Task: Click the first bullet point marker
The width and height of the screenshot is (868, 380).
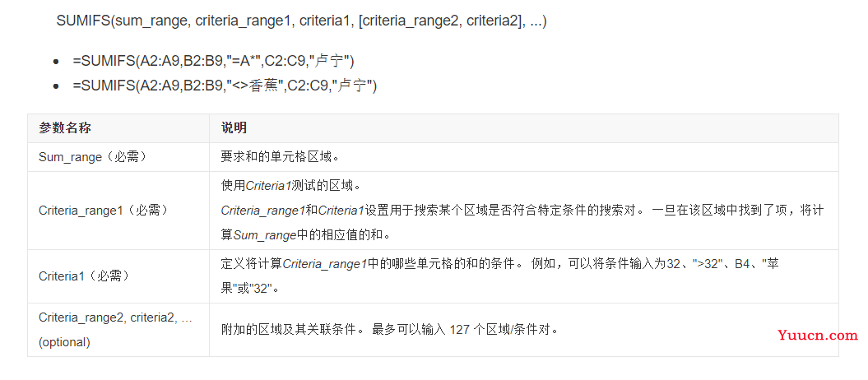Action: (x=56, y=62)
